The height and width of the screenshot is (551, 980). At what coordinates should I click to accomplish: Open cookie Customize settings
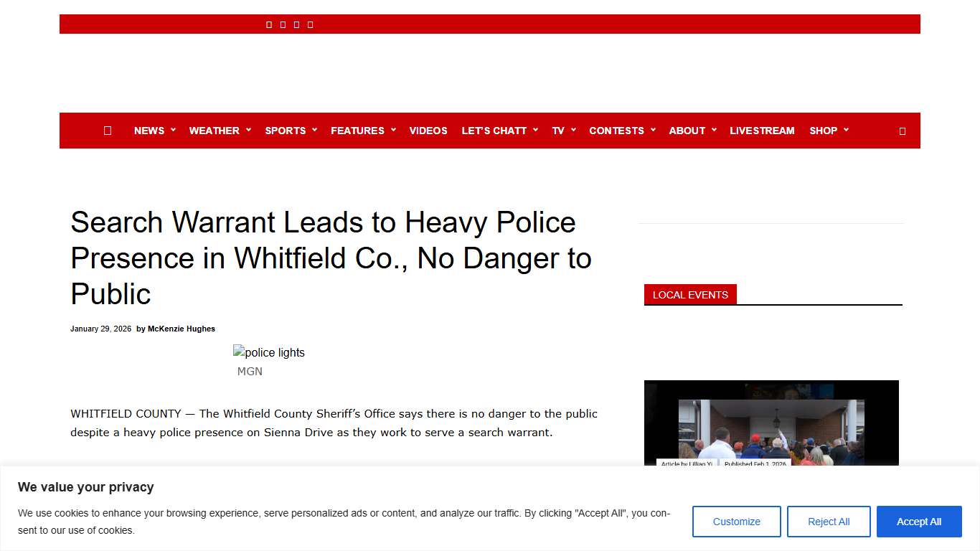pyautogui.click(x=736, y=522)
